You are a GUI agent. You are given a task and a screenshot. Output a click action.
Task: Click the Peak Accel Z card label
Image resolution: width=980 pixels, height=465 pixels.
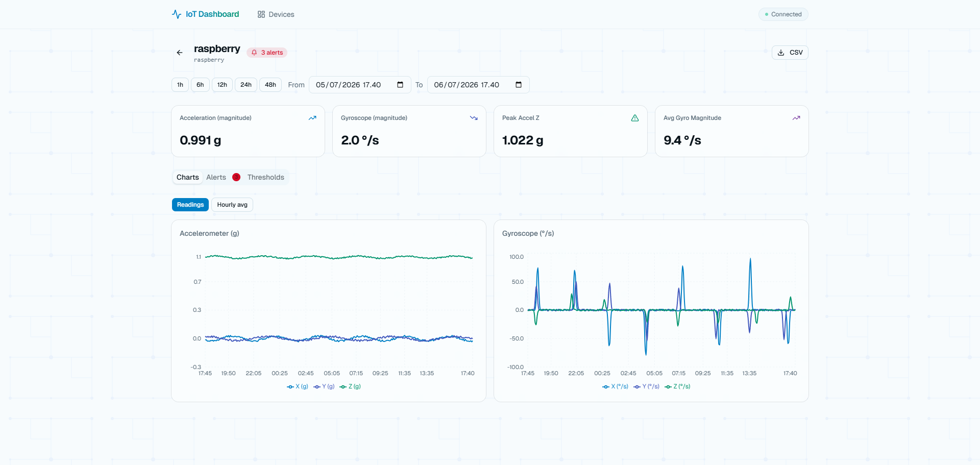click(x=521, y=118)
